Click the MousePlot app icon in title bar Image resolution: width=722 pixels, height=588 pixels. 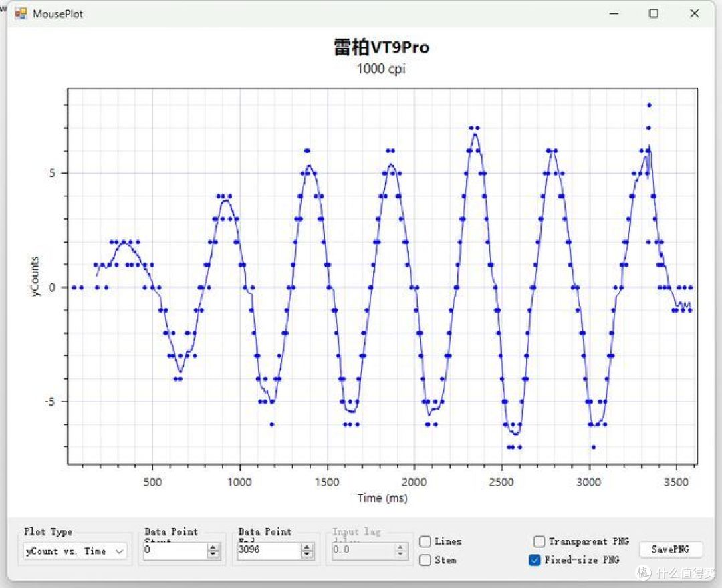pyautogui.click(x=21, y=14)
